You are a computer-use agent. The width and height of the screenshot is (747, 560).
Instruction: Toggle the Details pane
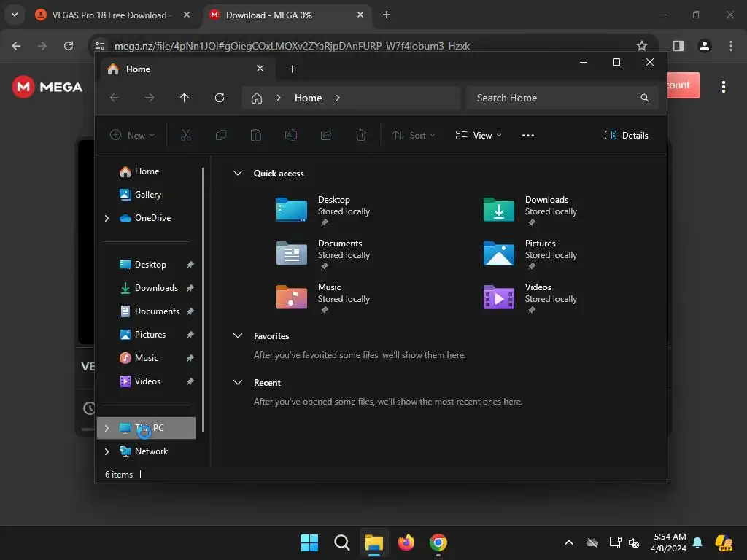pyautogui.click(x=626, y=135)
